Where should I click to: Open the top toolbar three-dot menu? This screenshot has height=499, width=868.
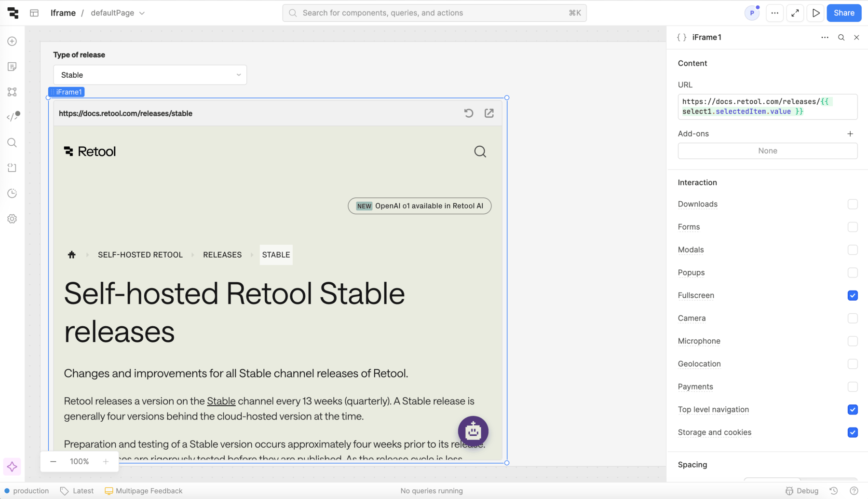point(774,13)
